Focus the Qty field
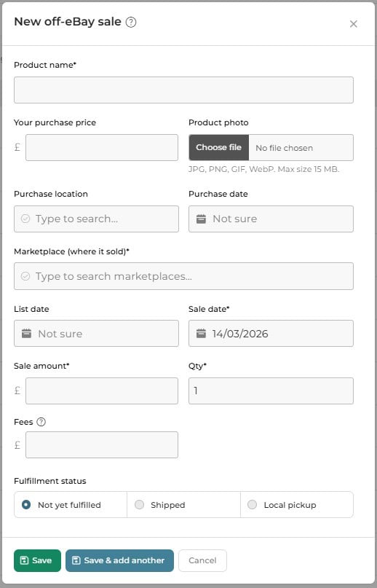This screenshot has width=377, height=588. [x=271, y=391]
